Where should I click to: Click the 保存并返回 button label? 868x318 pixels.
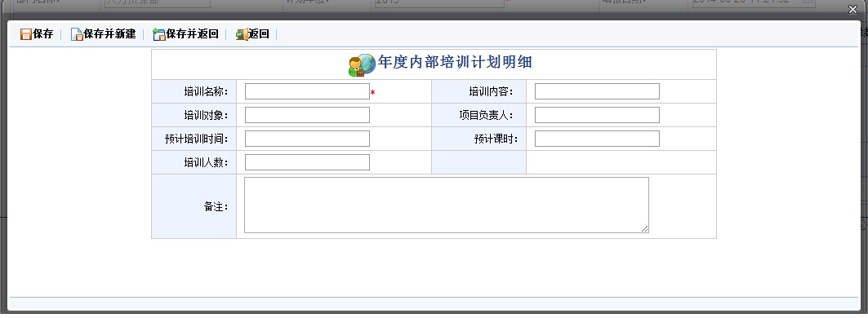point(192,34)
